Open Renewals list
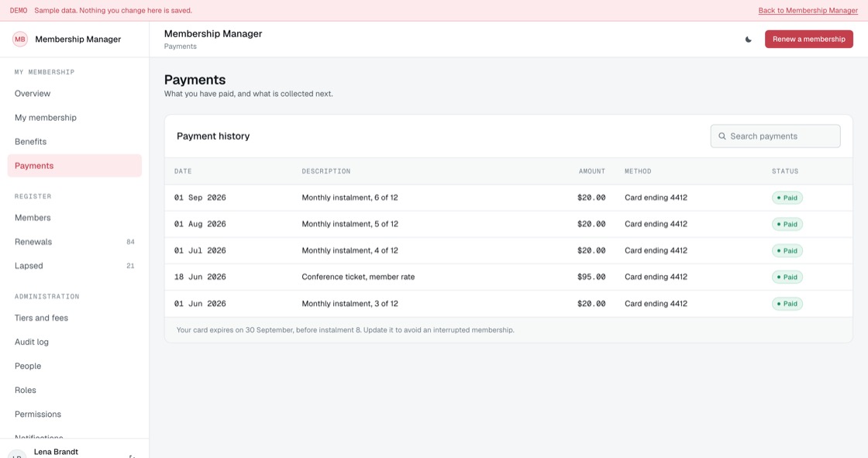868x458 pixels. (74, 242)
